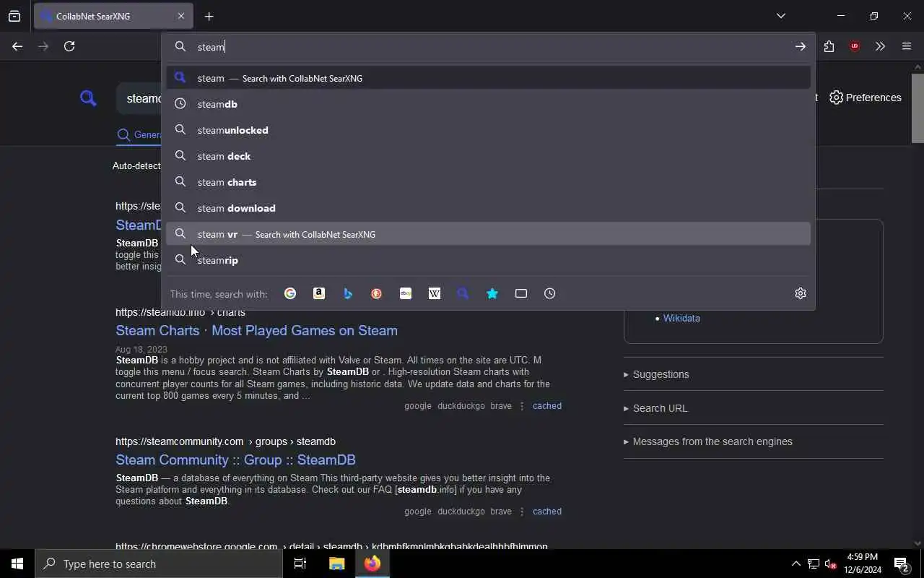Click the taskbar search box
Screen dimensions: 924x578
point(159,564)
